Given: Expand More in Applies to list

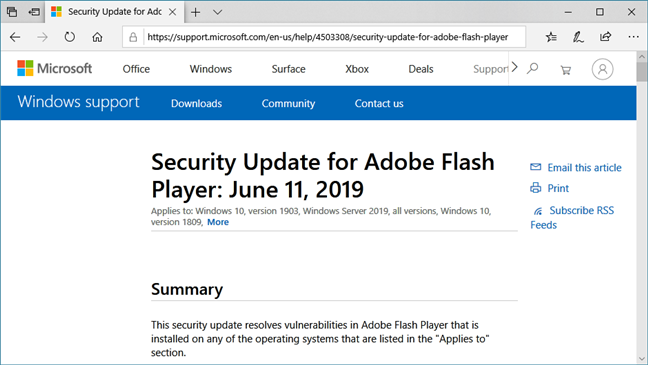Looking at the screenshot, I should coord(218,222).
